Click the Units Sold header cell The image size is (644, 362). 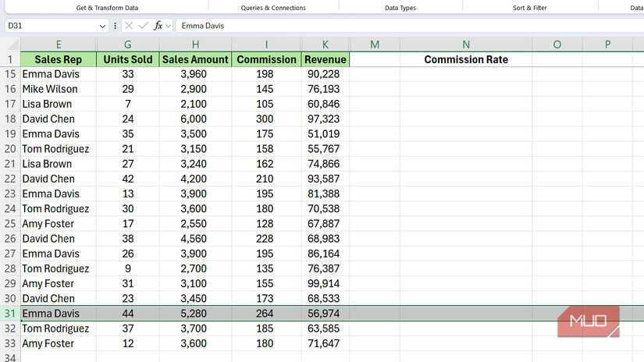pos(128,59)
